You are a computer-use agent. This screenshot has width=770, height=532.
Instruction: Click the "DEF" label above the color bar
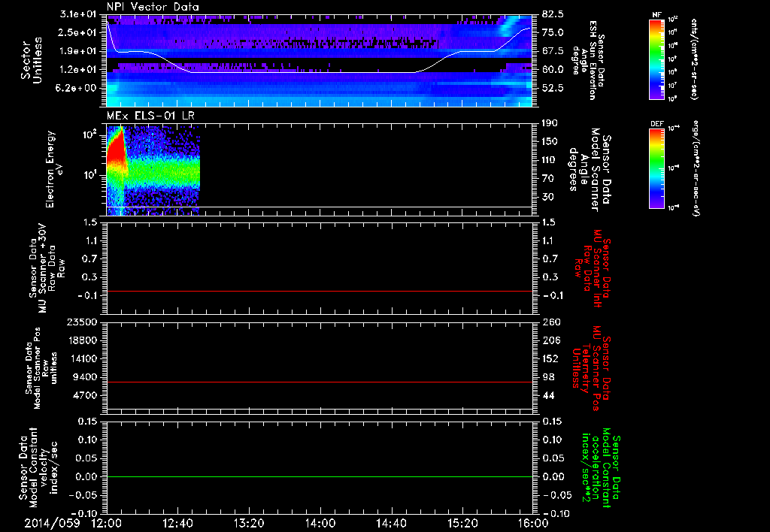[656, 124]
